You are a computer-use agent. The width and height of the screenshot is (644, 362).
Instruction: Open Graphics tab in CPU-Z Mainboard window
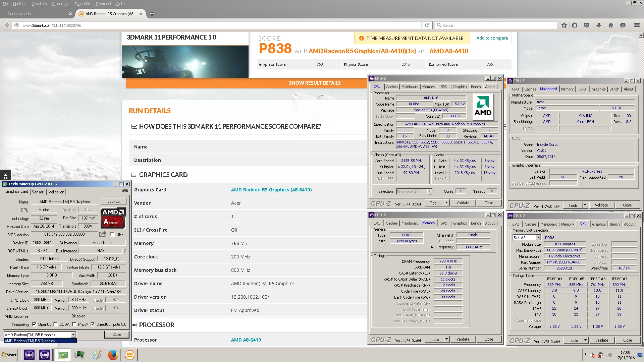[598, 89]
